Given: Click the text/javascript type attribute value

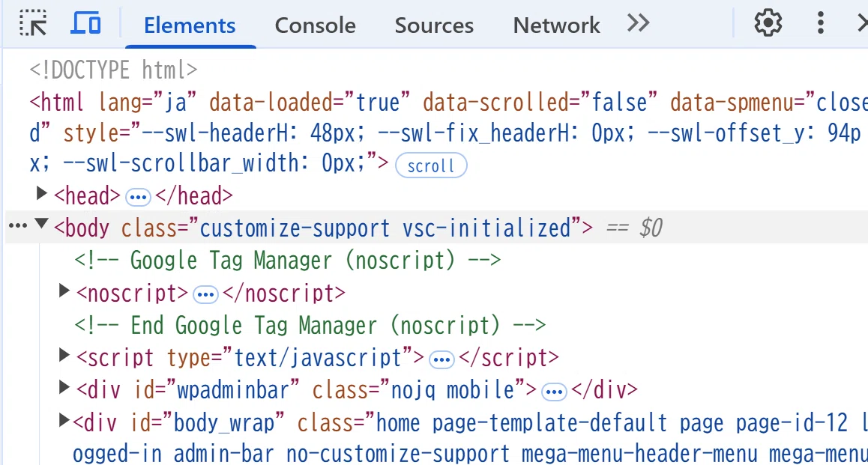Looking at the screenshot, I should tap(318, 358).
